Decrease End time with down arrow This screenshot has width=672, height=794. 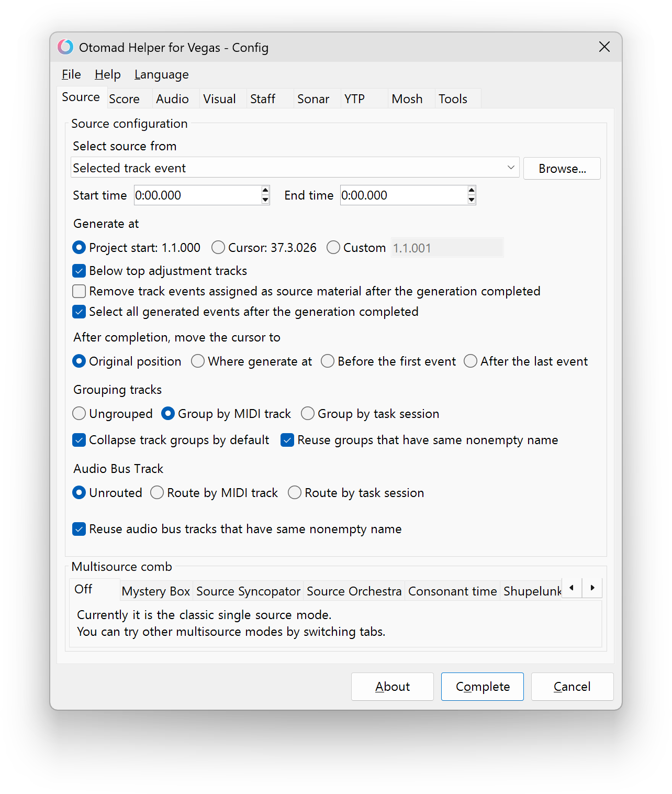point(472,200)
